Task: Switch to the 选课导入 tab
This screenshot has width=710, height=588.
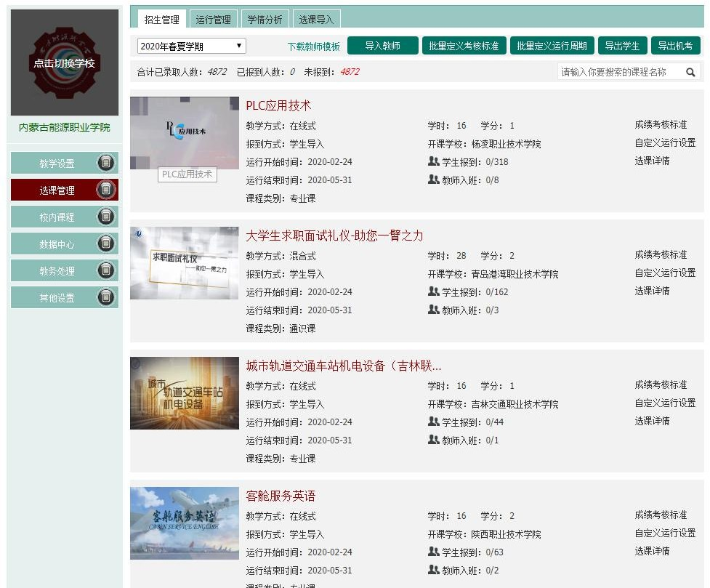Action: [316, 20]
